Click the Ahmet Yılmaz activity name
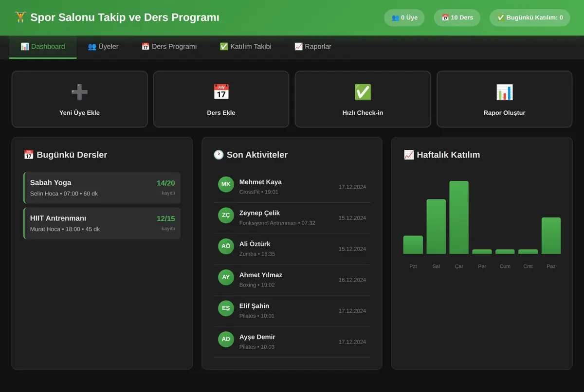This screenshot has height=392, width=584. 261,275
